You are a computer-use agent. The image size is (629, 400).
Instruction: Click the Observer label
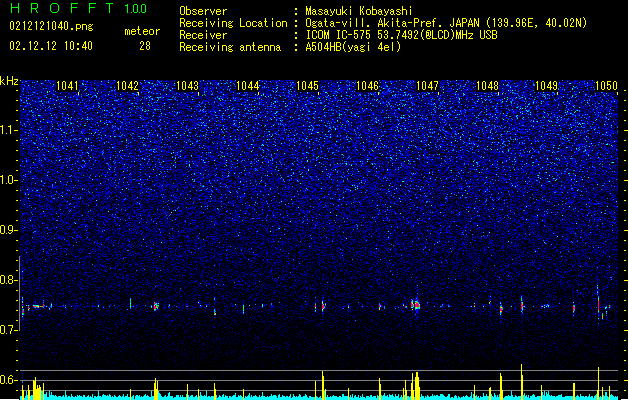pos(203,11)
